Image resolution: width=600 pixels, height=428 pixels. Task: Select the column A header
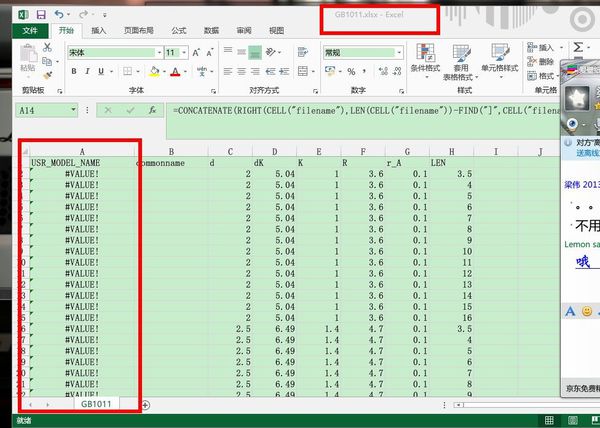coord(82,152)
